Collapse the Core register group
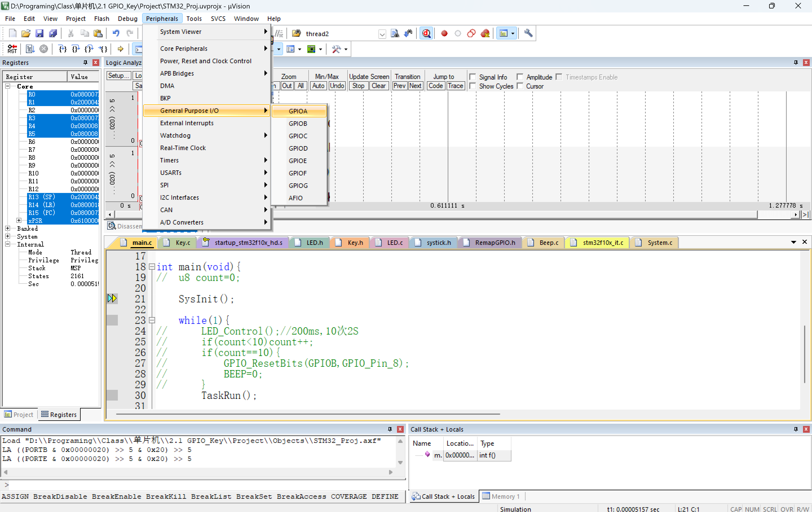812x512 pixels. [x=7, y=86]
